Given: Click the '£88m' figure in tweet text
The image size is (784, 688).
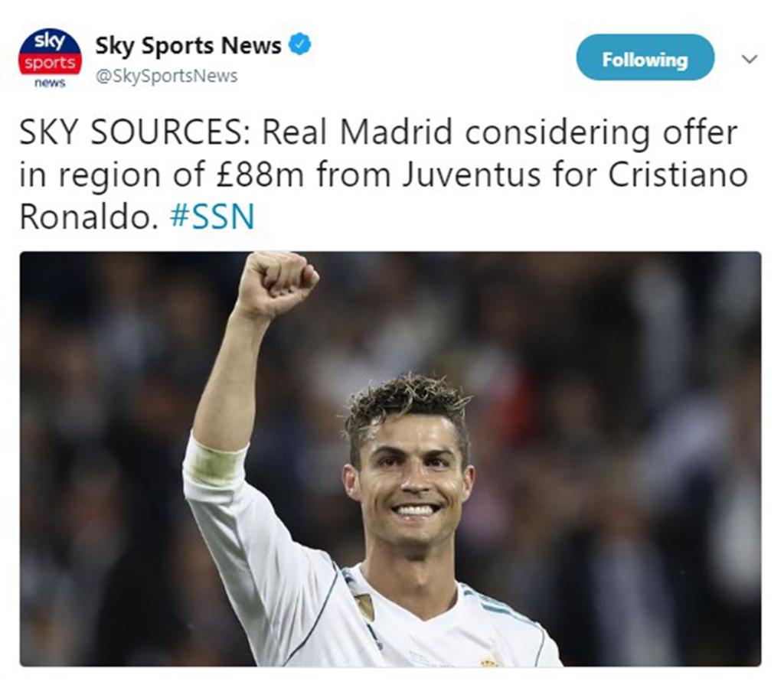Looking at the screenshot, I should (x=260, y=175).
